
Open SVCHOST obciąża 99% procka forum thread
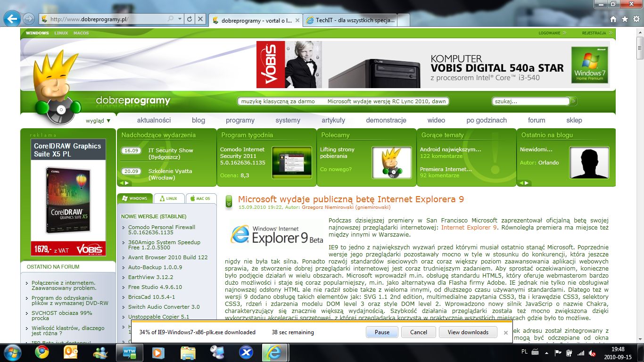[x=62, y=315]
